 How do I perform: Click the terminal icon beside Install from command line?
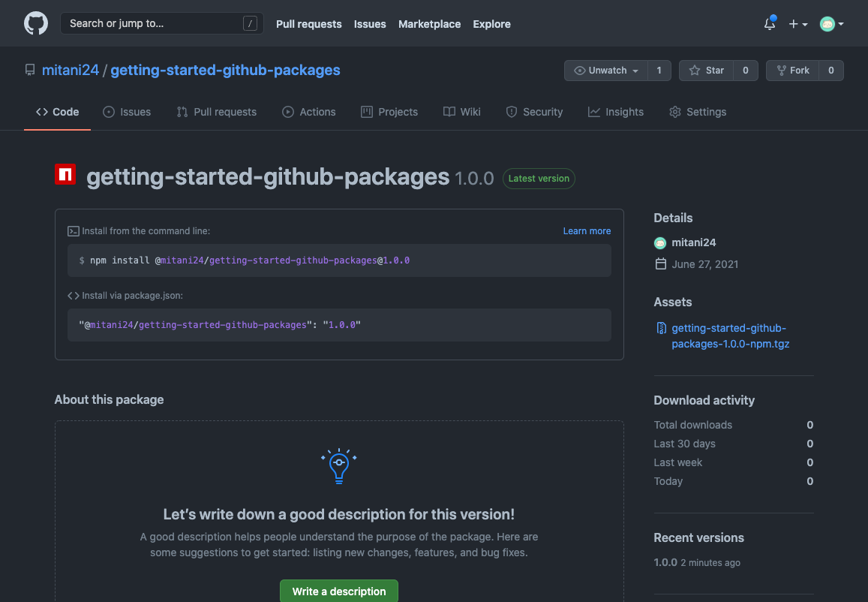click(73, 231)
